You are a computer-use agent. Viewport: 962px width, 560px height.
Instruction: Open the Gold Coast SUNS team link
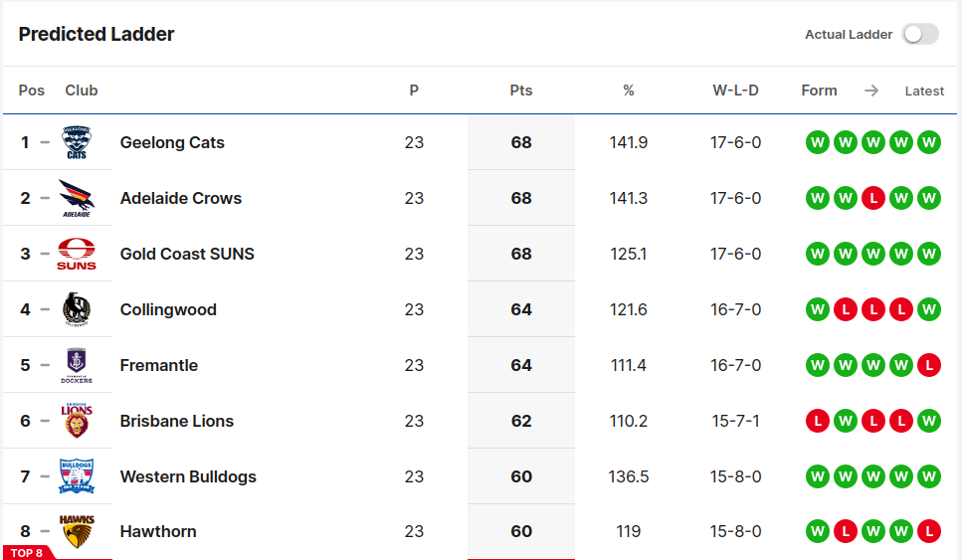tap(187, 254)
